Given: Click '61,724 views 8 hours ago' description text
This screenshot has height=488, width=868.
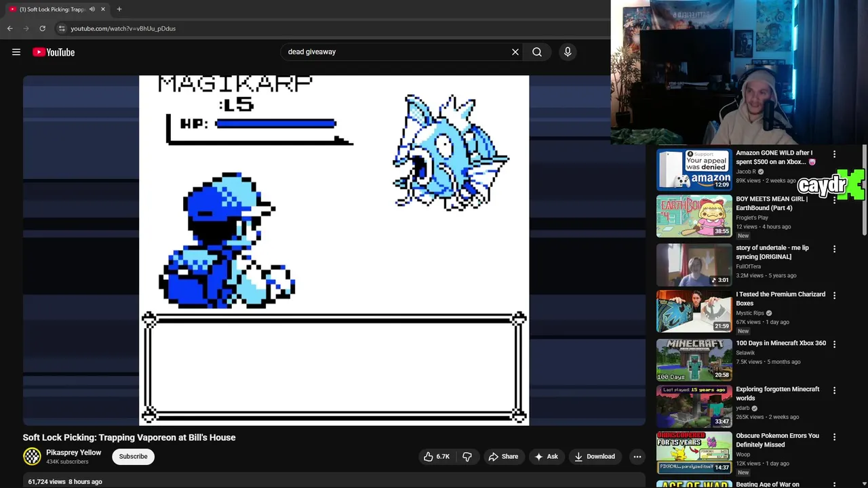Looking at the screenshot, I should (65, 481).
